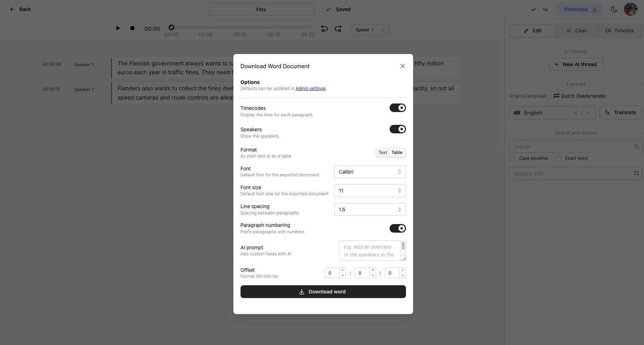Turn off the Speakers toggle
644x345 pixels.
tap(397, 129)
